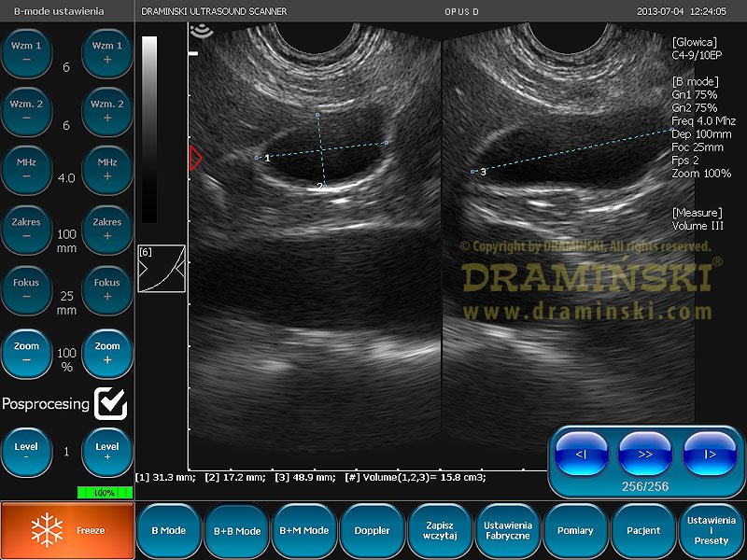
Task: Click the B-mode ustawienia panel title
Action: pyautogui.click(x=59, y=11)
